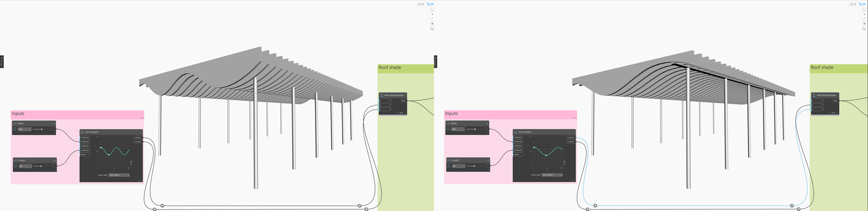Click Point output port of right Point.ByCoordinates node
The width and height of the screenshot is (868, 211).
(835, 101)
